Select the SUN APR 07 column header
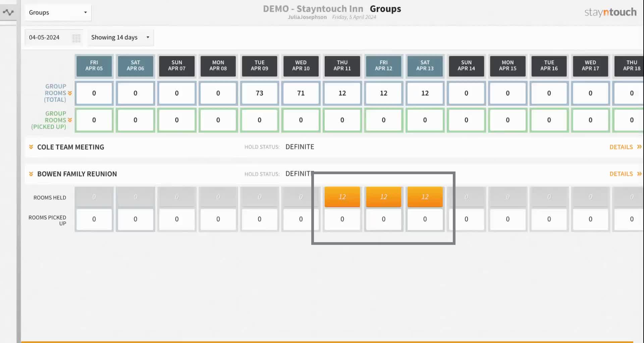This screenshot has height=343, width=644. pos(177,66)
